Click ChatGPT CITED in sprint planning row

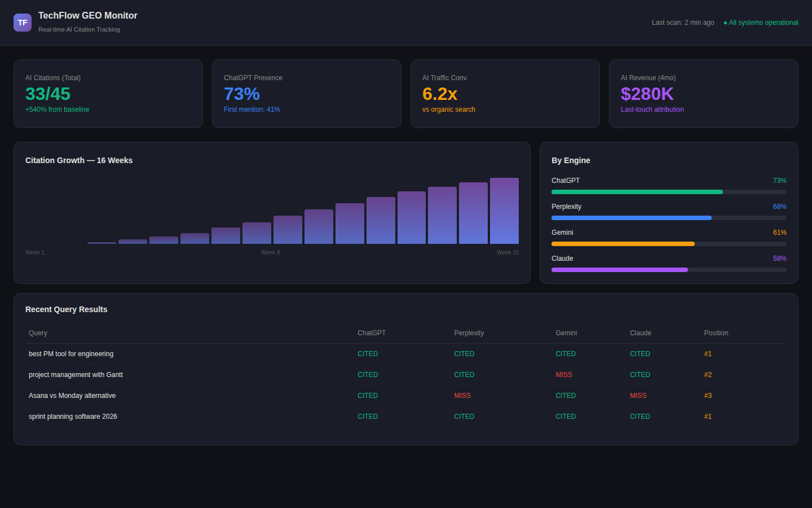point(368,417)
